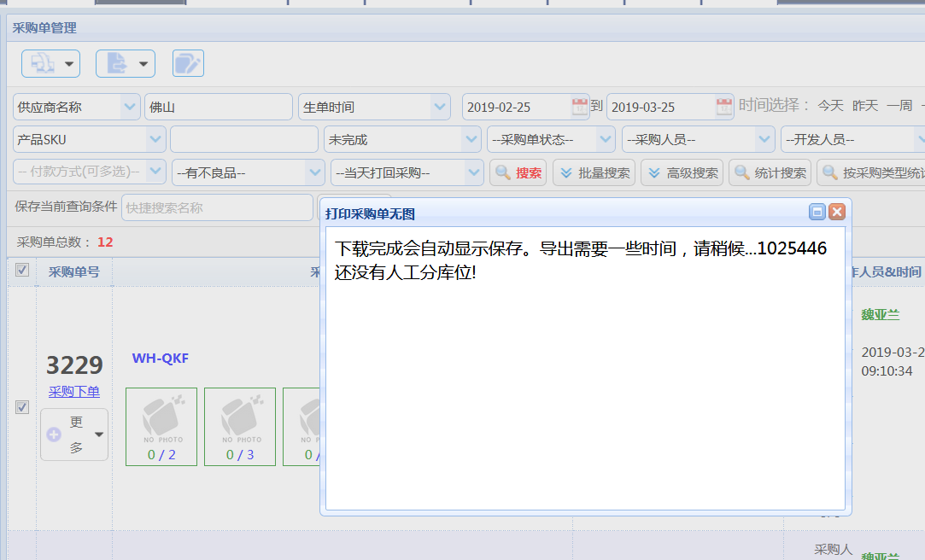The width and height of the screenshot is (925, 560).
Task: Minimize the 打印采购单无图 dialog
Action: 817,213
